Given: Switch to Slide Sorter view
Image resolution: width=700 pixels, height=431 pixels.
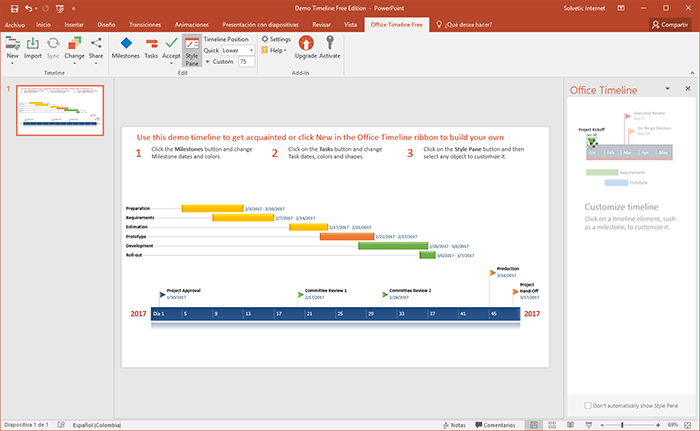Looking at the screenshot, I should point(552,425).
